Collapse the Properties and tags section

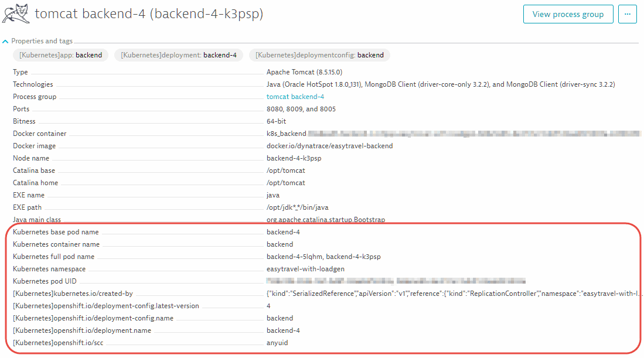point(5,41)
